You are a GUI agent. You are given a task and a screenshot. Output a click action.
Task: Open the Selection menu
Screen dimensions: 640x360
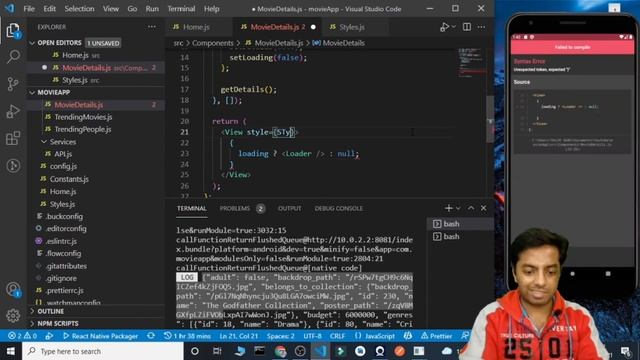tap(79, 9)
